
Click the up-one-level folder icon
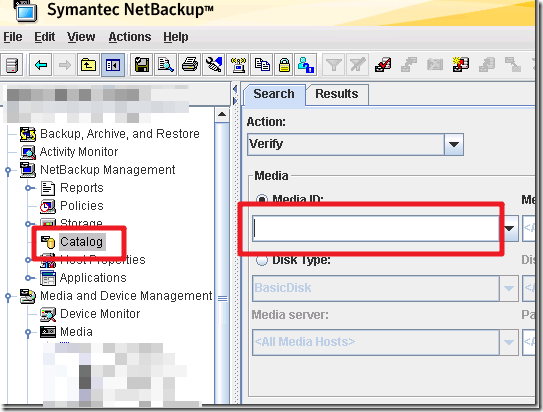tap(88, 65)
